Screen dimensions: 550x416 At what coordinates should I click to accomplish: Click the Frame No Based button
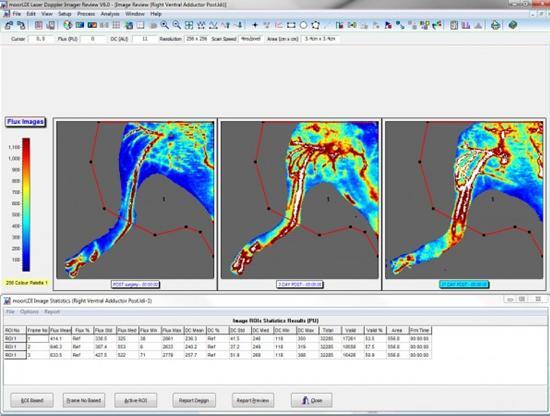coord(84,400)
